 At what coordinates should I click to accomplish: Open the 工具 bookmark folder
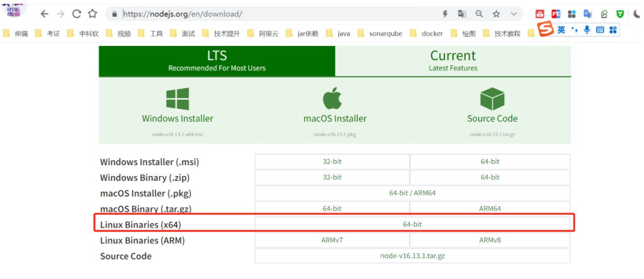[x=151, y=33]
